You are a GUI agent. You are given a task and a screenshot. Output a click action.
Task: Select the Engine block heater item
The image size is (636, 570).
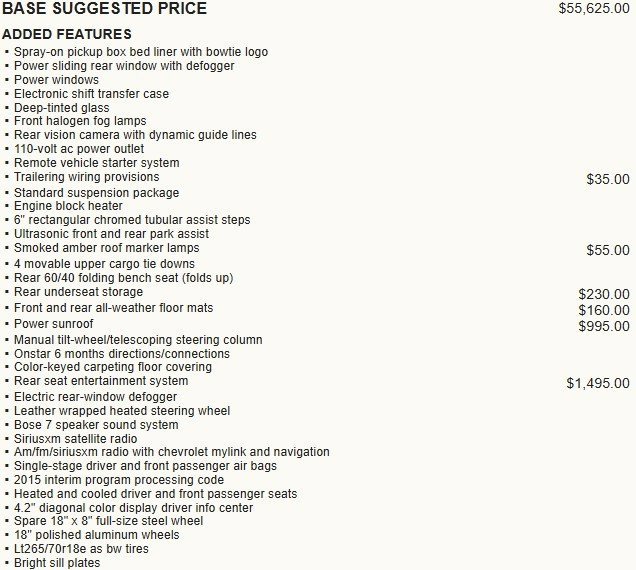pos(68,206)
